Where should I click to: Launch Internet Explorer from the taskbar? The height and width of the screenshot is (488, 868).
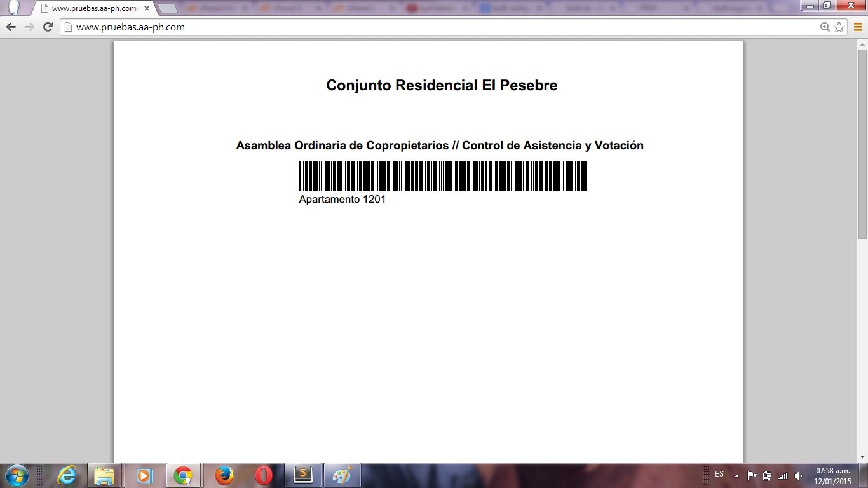pos(67,475)
